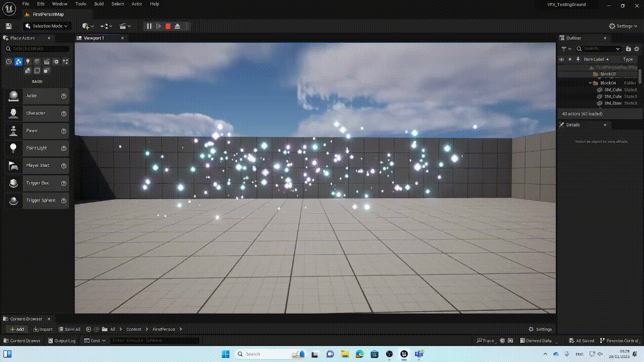
Task: Switch to the FirstPersonMap tab
Action: (x=48, y=14)
